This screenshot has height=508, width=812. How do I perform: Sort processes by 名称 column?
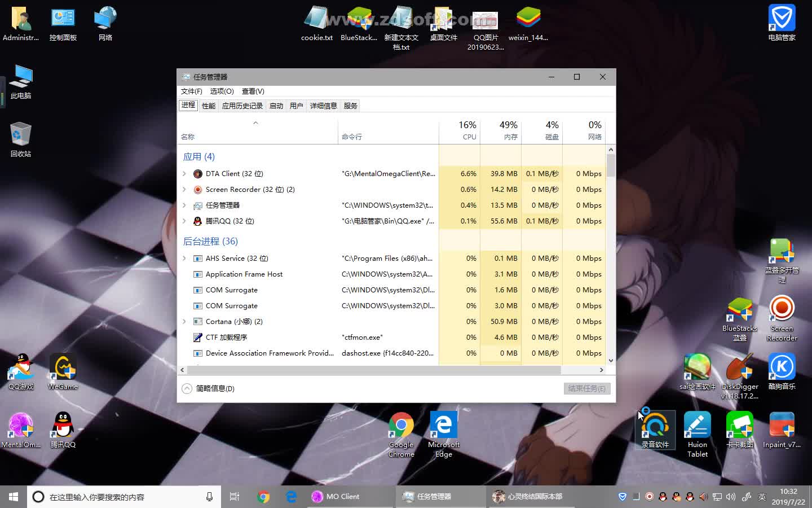pos(258,130)
